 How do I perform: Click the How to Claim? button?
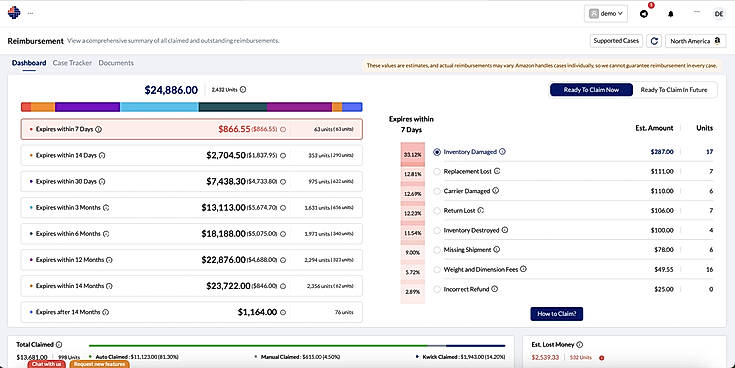556,314
